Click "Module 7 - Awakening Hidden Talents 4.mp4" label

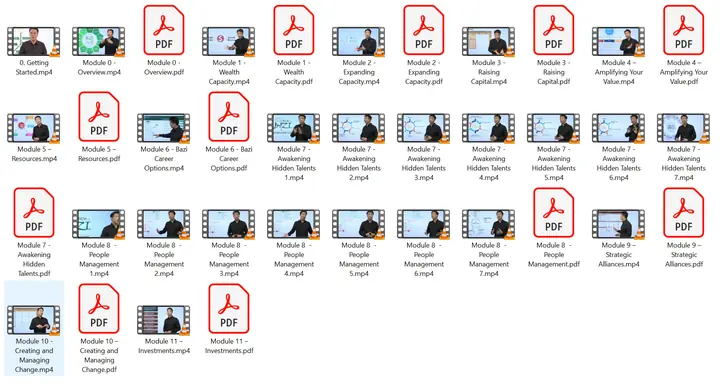(x=489, y=164)
